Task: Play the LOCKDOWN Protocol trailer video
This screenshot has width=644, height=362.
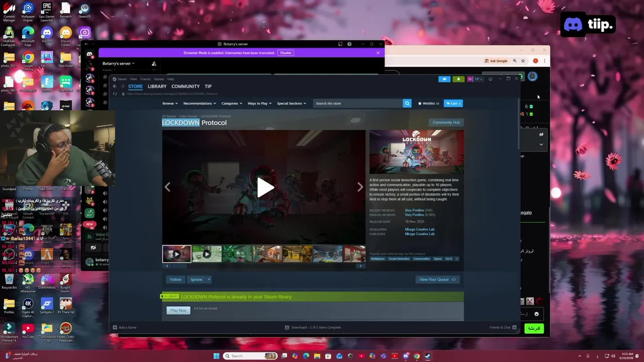Action: [x=265, y=188]
